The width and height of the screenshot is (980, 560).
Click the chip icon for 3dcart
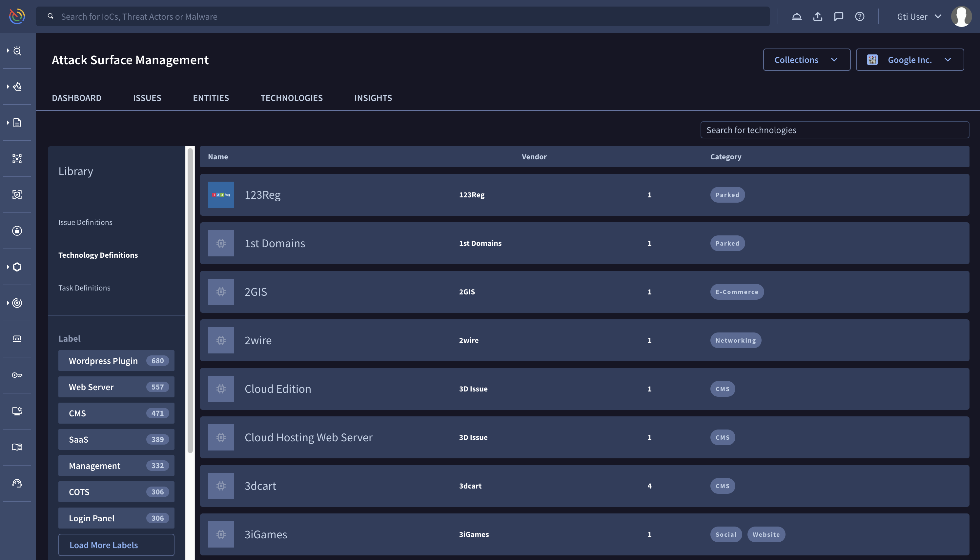pyautogui.click(x=221, y=486)
